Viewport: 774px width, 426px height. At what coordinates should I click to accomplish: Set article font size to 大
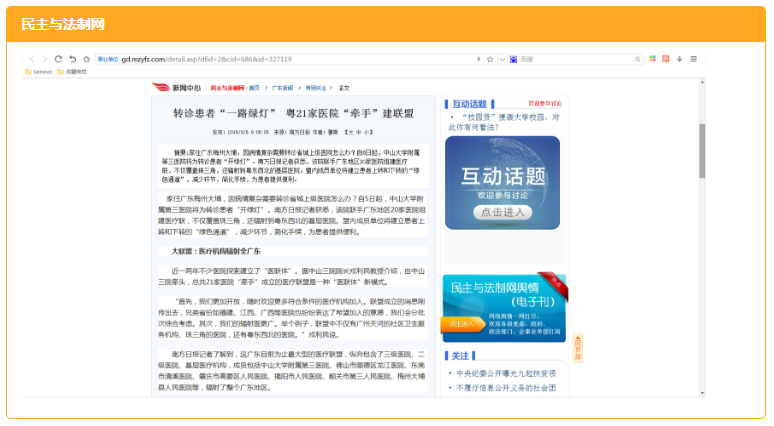[x=352, y=132]
